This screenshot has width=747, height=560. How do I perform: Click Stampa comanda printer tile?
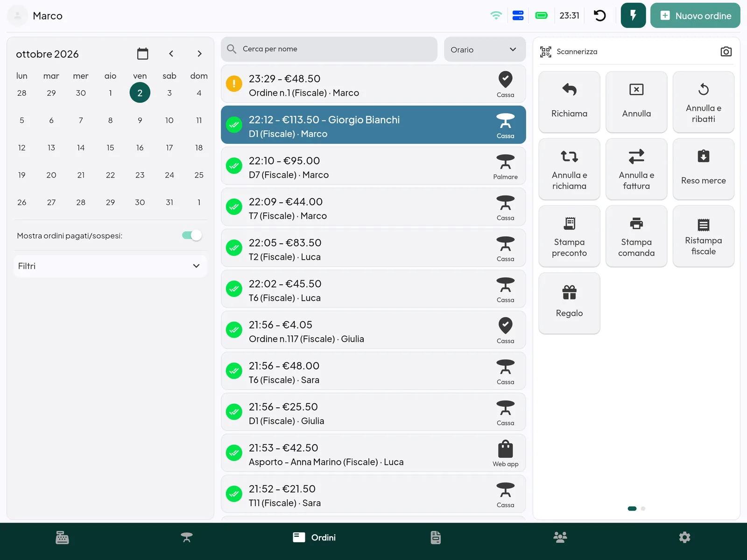tap(636, 236)
